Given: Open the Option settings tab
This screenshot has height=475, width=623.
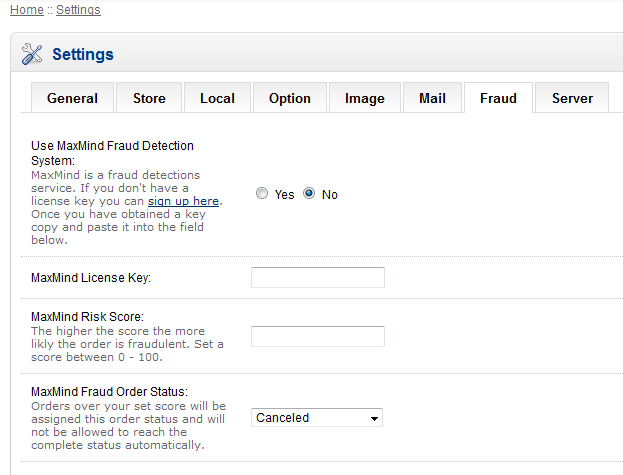Looking at the screenshot, I should (290, 98).
